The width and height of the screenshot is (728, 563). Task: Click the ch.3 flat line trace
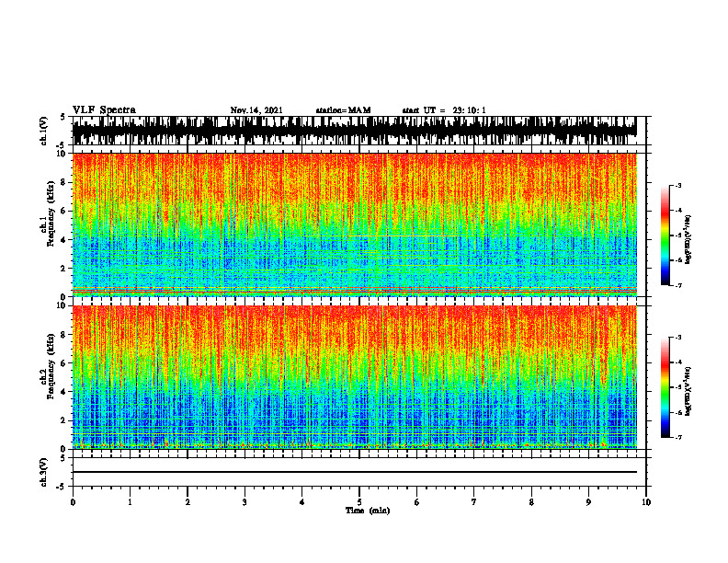(354, 472)
